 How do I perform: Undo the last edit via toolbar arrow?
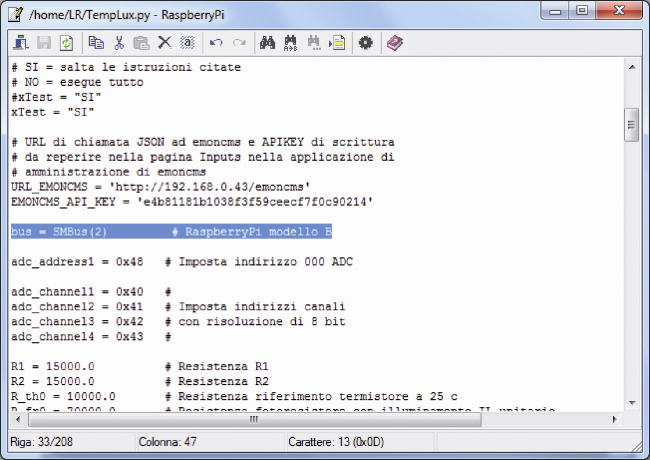tap(215, 43)
